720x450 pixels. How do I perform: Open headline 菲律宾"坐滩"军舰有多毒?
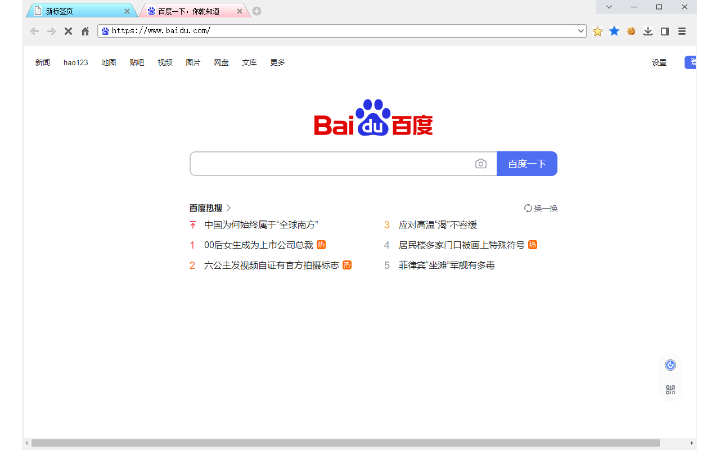point(446,265)
